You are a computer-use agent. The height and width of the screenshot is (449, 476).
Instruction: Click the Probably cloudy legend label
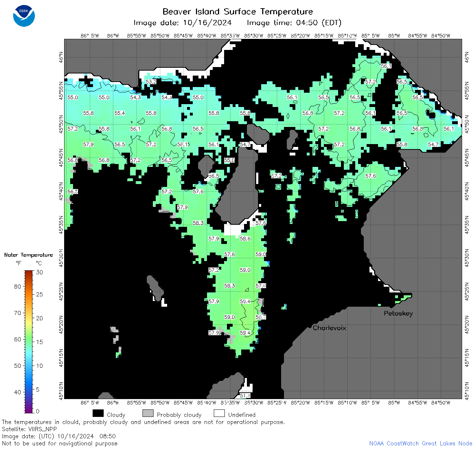(179, 415)
